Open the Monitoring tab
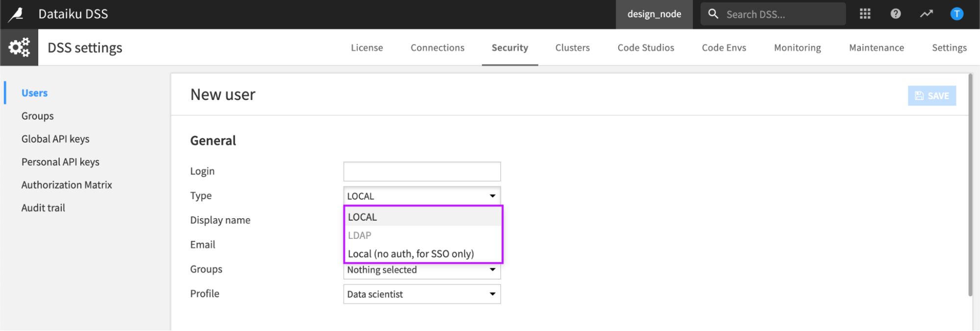The width and height of the screenshot is (980, 331). pos(798,48)
